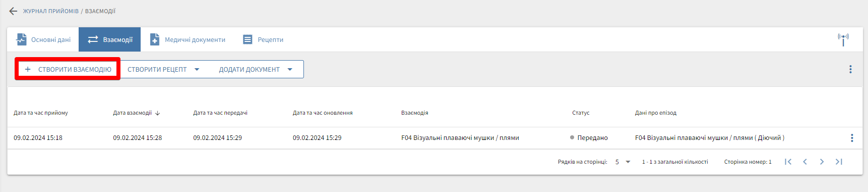Jump to first page icon

coord(788,162)
